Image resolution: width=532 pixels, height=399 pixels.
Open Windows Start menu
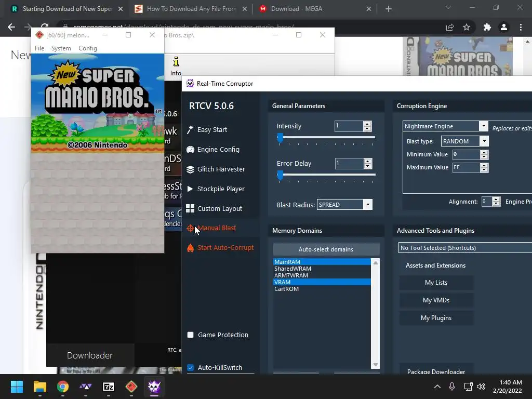tap(17, 387)
